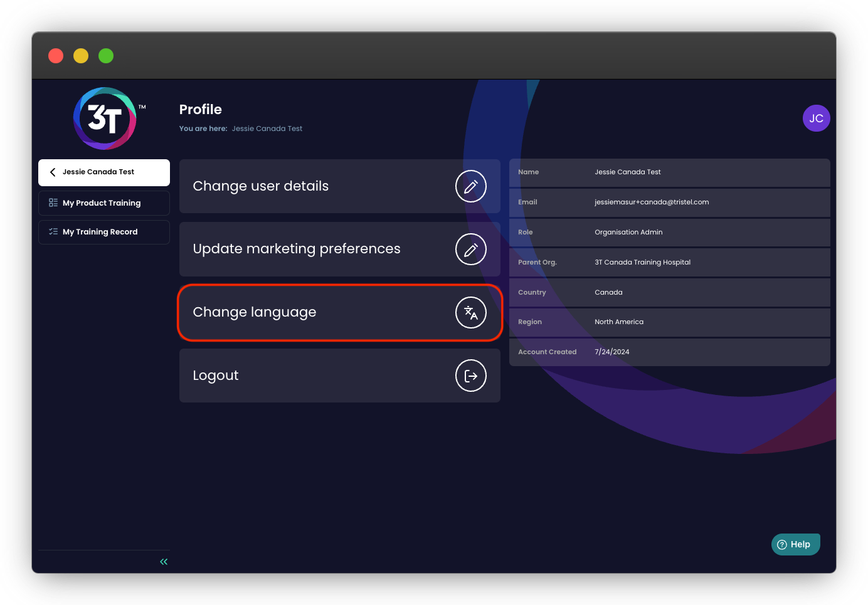Image resolution: width=868 pixels, height=605 pixels.
Task: Click the Logout card
Action: pyautogui.click(x=340, y=376)
